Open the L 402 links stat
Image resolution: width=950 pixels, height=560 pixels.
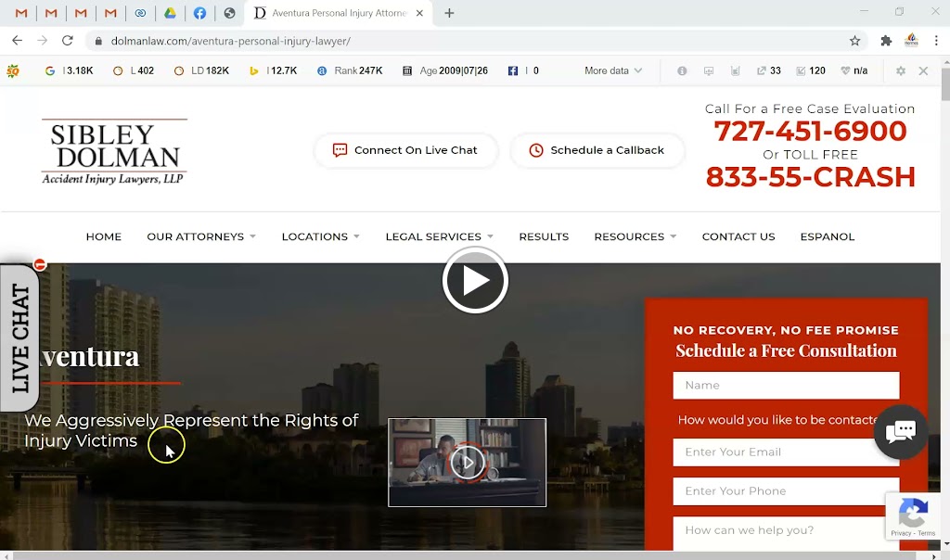(134, 70)
